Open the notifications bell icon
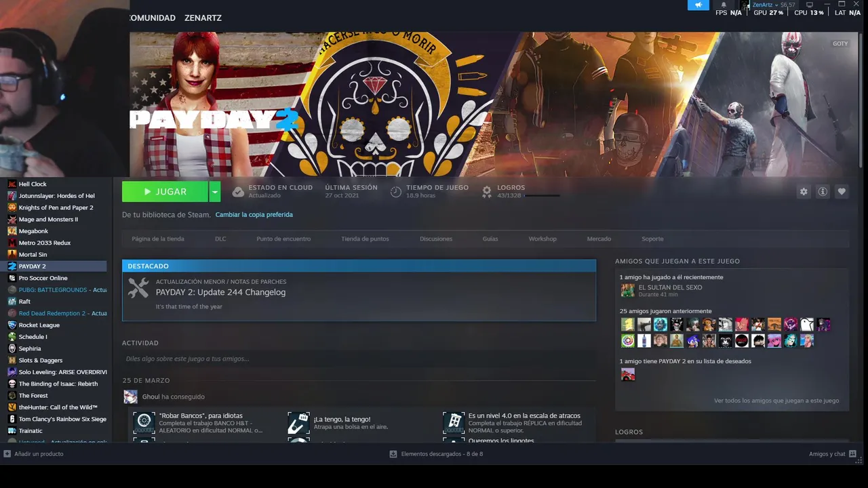Viewport: 868px width, 488px height. (x=724, y=5)
